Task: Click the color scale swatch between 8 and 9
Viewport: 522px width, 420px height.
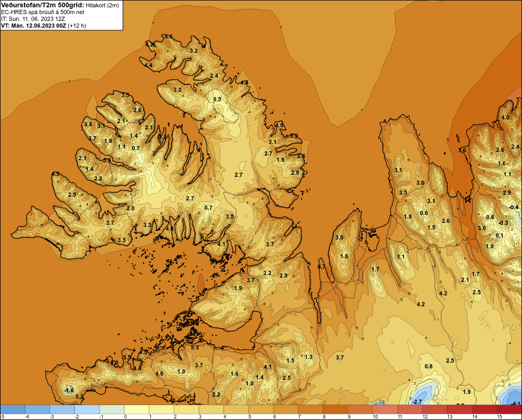Action: [335, 409]
